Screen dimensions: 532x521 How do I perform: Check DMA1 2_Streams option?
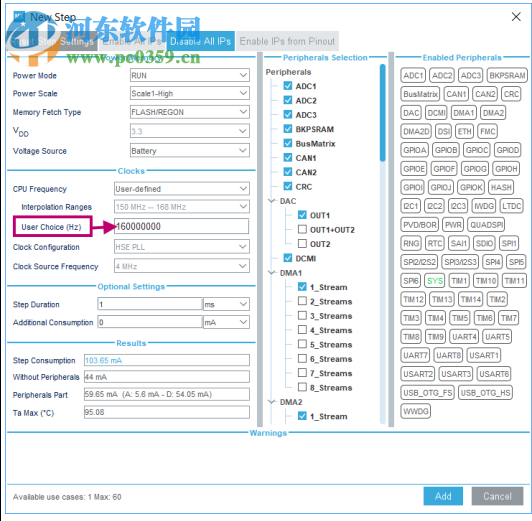(x=302, y=301)
